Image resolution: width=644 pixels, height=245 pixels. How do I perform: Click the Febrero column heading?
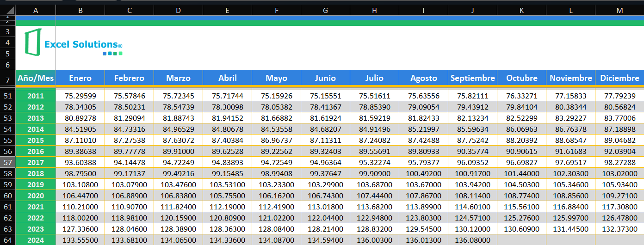click(130, 78)
